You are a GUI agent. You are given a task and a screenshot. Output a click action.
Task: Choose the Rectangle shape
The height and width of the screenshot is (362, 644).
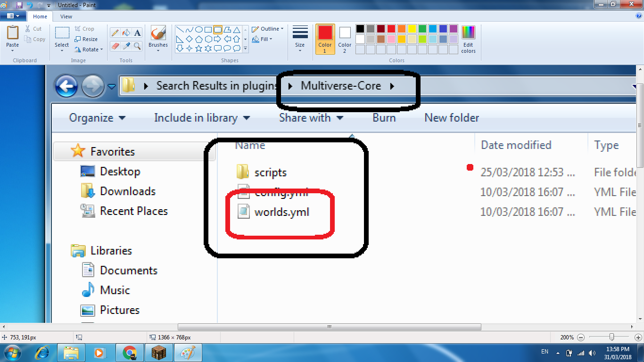tap(208, 29)
